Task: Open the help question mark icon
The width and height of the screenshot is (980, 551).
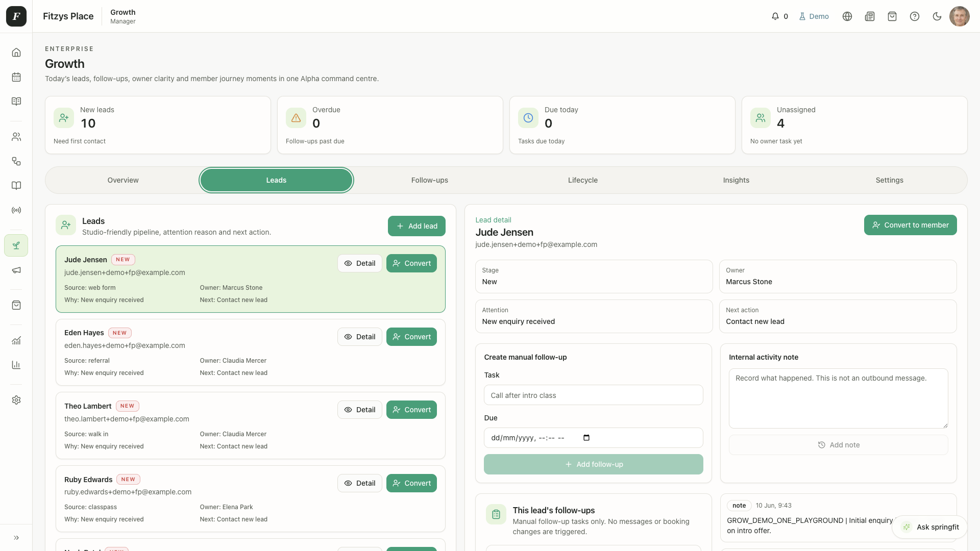Action: (915, 16)
